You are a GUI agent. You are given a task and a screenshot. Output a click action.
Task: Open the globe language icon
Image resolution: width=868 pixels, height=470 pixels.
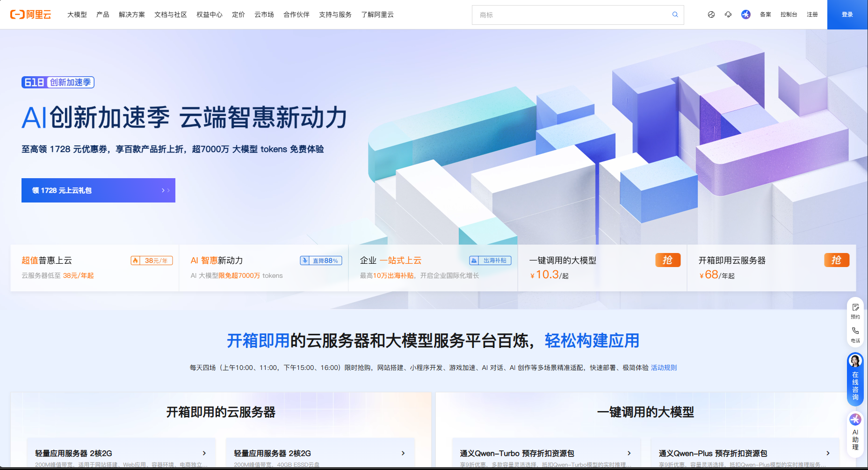pos(711,14)
